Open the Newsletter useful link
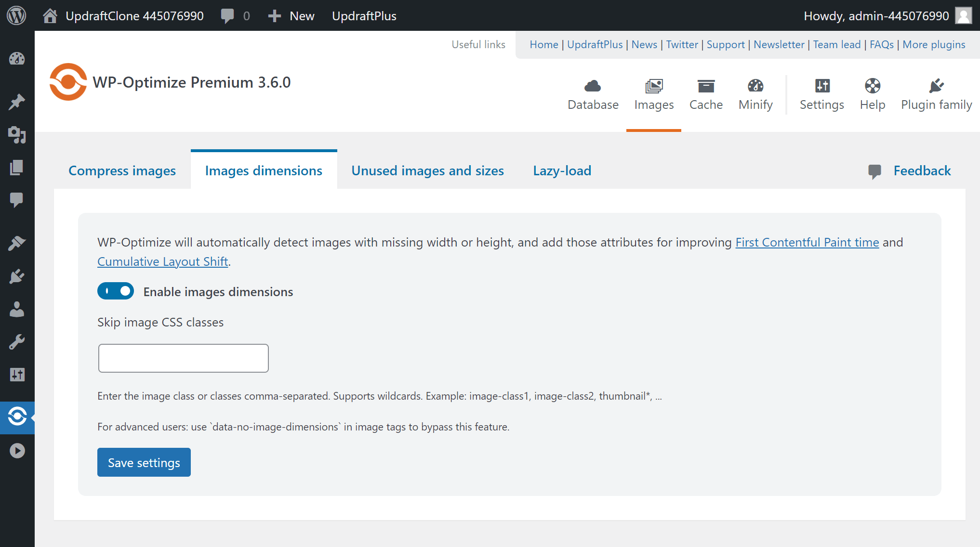980x547 pixels. 779,44
